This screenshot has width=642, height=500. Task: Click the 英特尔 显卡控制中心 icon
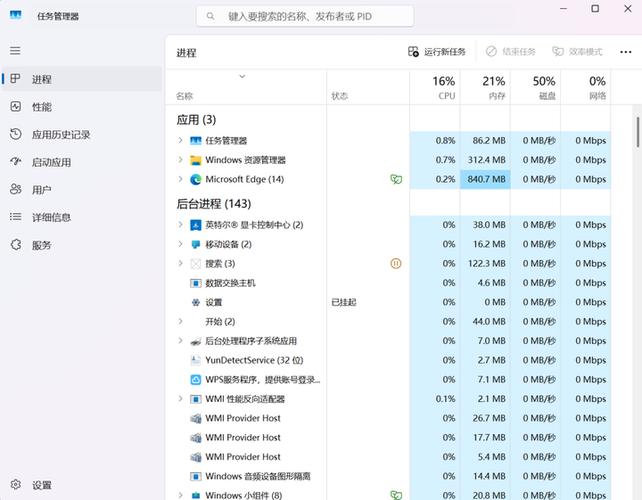[x=196, y=225]
